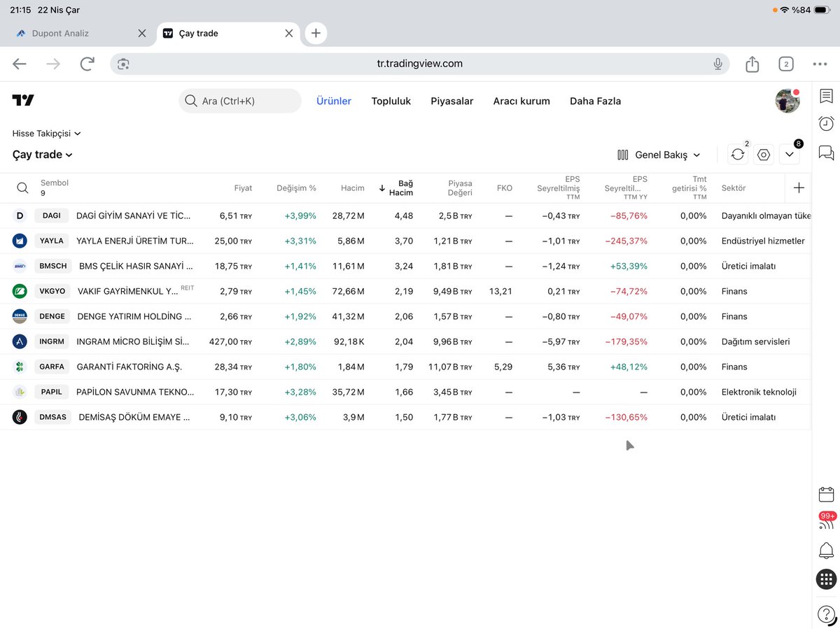
Task: Open the news feed icon with 99+ badge
Action: pyautogui.click(x=826, y=522)
